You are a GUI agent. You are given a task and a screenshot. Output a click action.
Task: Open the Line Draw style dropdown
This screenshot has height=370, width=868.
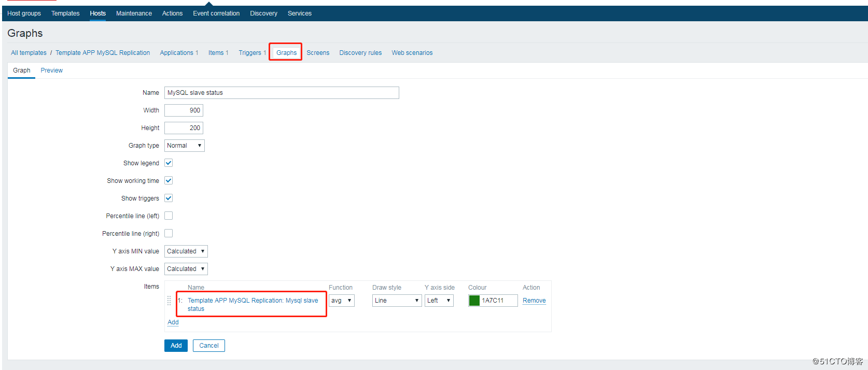tap(397, 301)
